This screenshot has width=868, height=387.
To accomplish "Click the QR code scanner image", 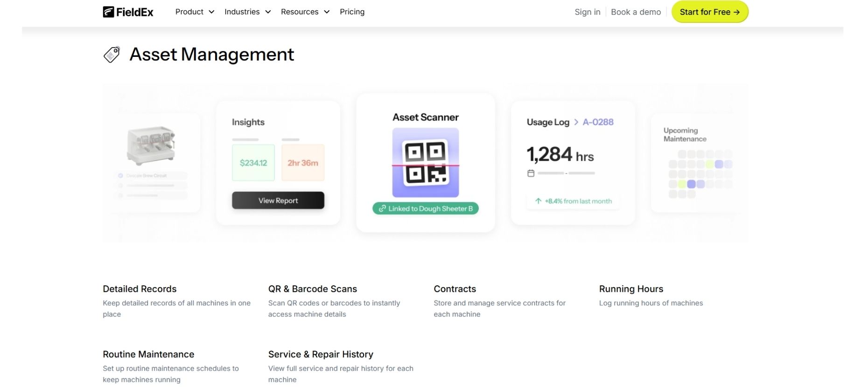I will click(426, 163).
